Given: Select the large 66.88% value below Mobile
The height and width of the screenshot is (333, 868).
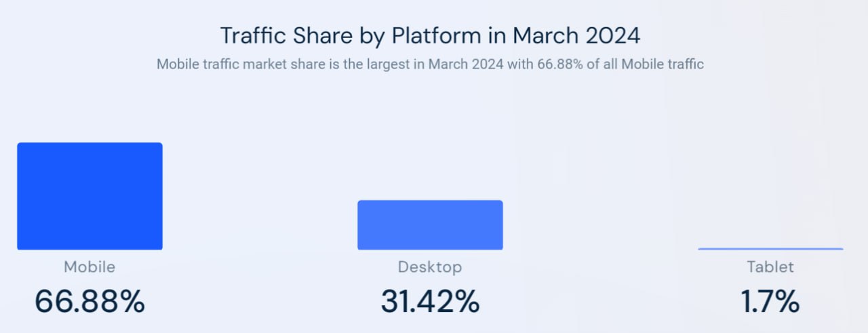Looking at the screenshot, I should [x=90, y=302].
